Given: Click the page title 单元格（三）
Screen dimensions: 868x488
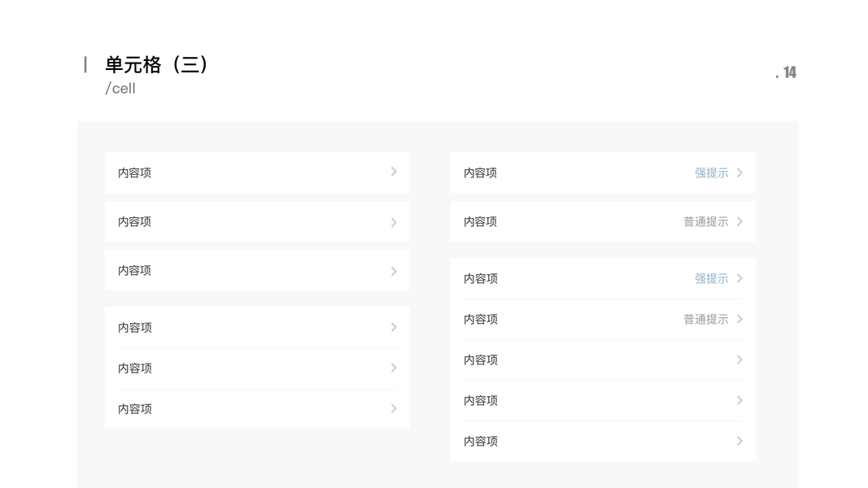Looking at the screenshot, I should tap(157, 64).
